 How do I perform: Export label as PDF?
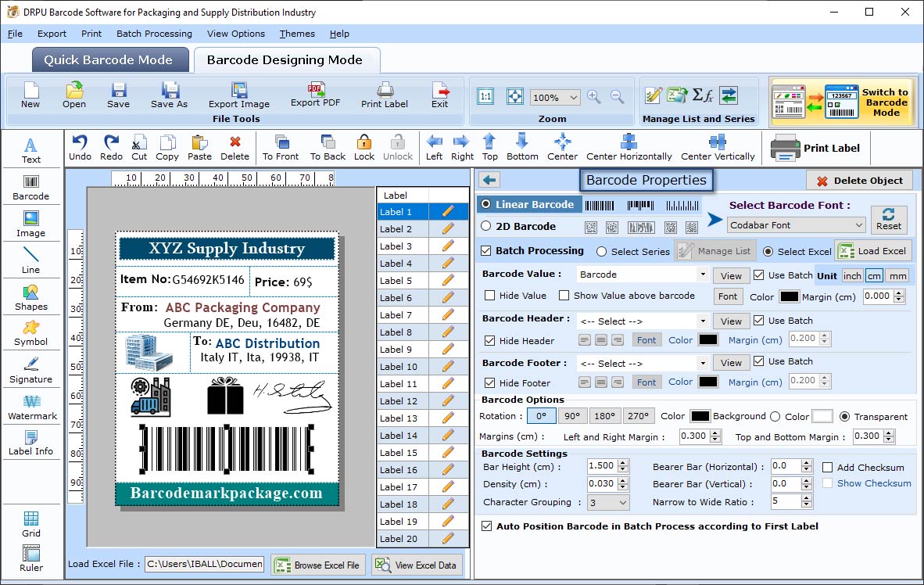(315, 95)
